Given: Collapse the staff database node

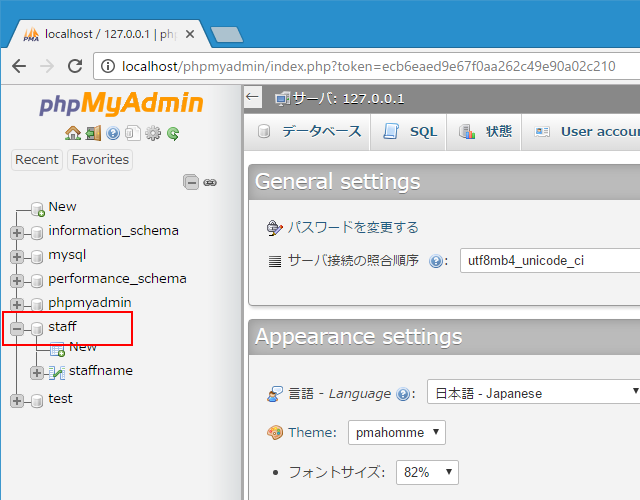Looking at the screenshot, I should (17, 329).
